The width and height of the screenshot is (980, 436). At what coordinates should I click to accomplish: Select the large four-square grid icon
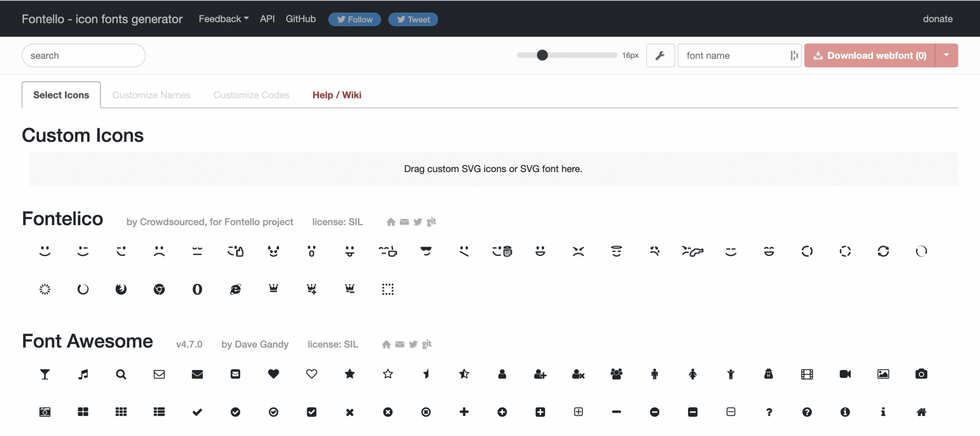click(x=83, y=412)
